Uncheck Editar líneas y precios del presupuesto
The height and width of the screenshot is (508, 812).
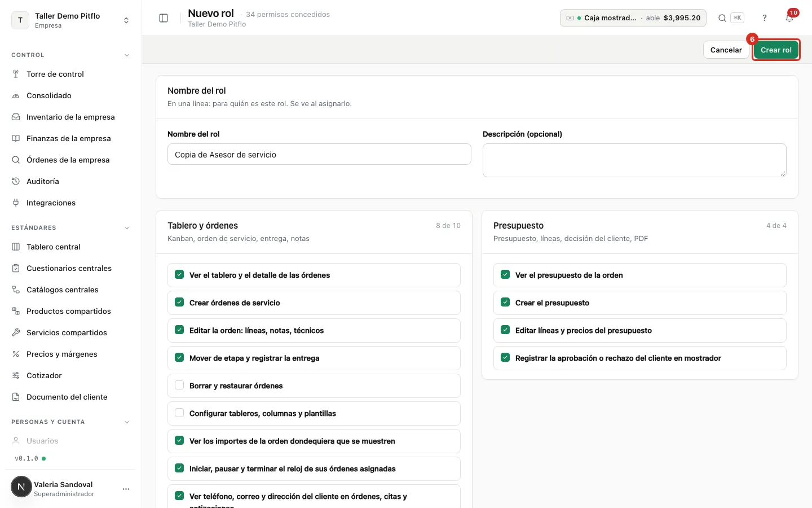(x=505, y=330)
